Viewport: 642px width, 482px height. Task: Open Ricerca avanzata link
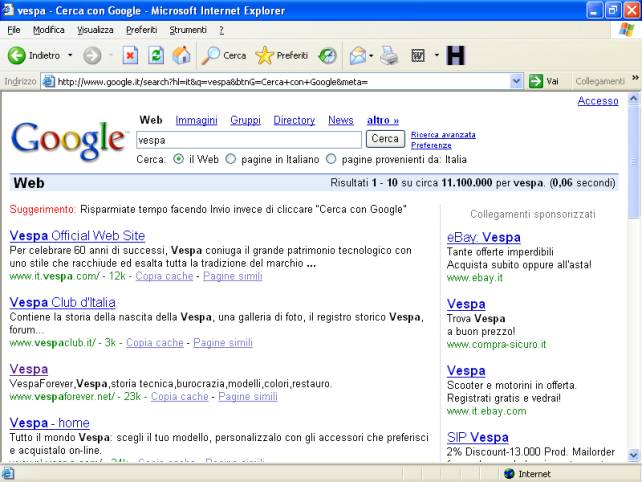(x=443, y=135)
